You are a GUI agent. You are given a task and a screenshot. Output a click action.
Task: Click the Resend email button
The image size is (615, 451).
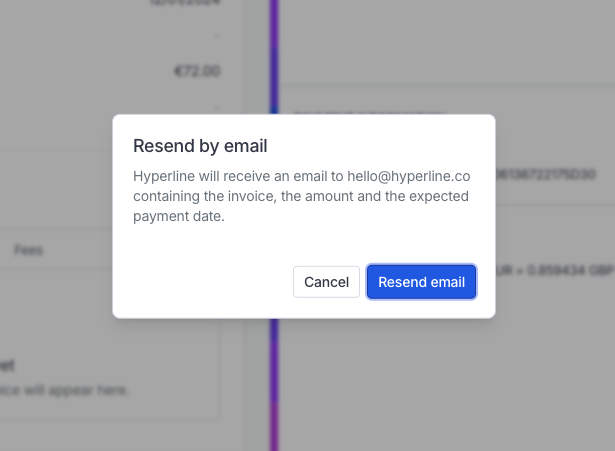(421, 282)
